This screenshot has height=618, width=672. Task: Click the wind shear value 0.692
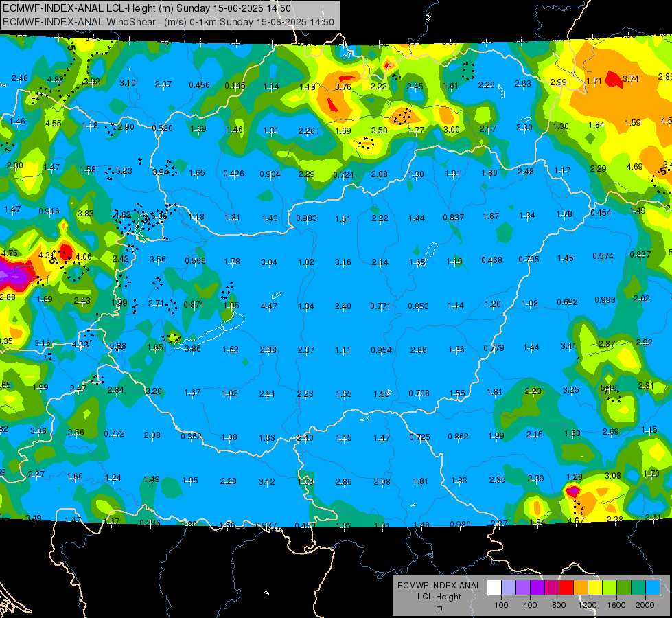point(567,302)
